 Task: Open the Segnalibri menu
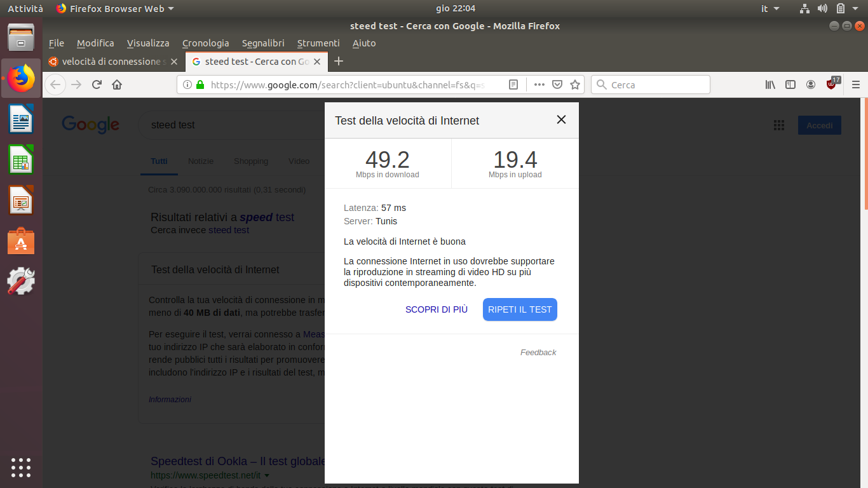click(263, 43)
